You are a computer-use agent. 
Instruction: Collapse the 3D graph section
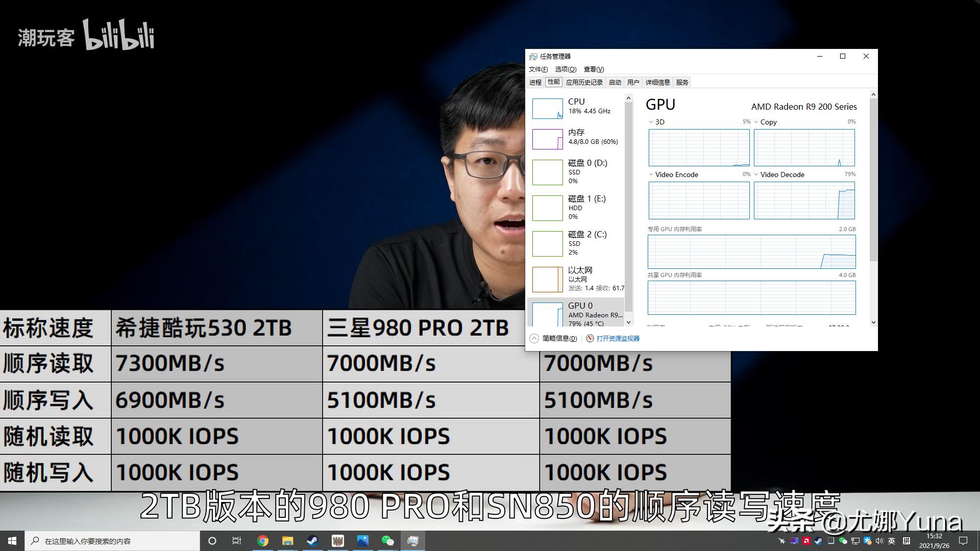click(x=652, y=122)
